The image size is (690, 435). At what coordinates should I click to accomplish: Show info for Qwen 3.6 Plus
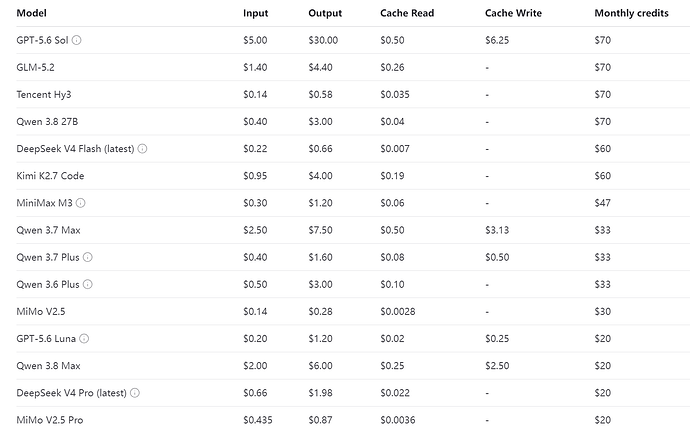pyautogui.click(x=88, y=284)
